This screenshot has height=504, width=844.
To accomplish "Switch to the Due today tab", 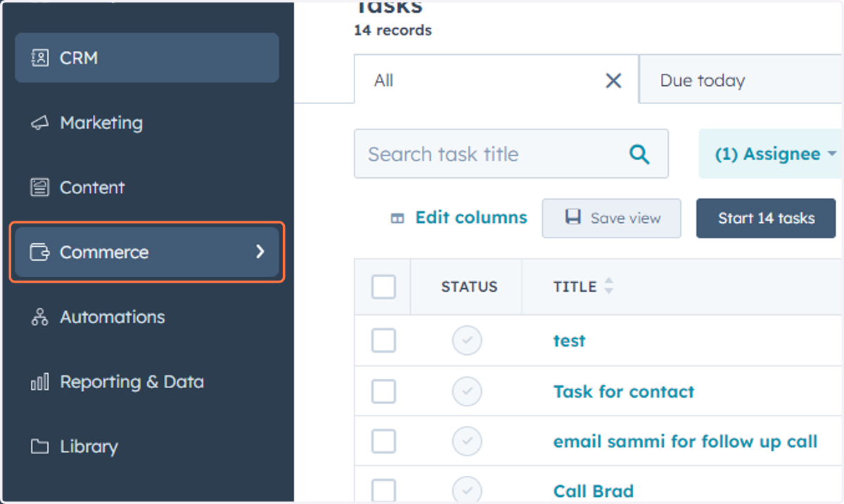I will (741, 80).
